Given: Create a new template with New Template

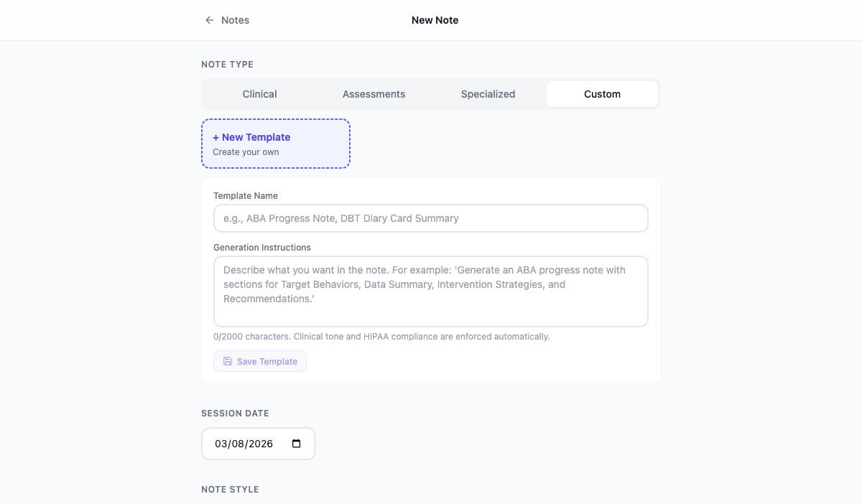Looking at the screenshot, I should pyautogui.click(x=275, y=143).
